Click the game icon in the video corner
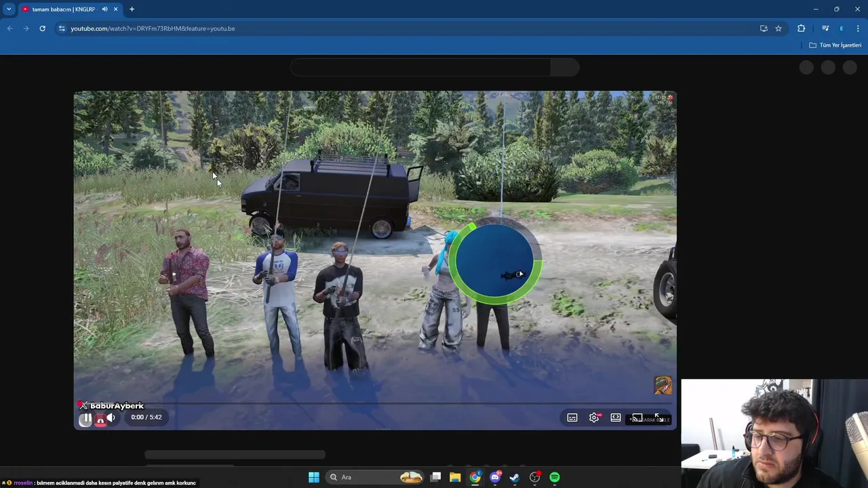The image size is (868, 488). pos(663,385)
